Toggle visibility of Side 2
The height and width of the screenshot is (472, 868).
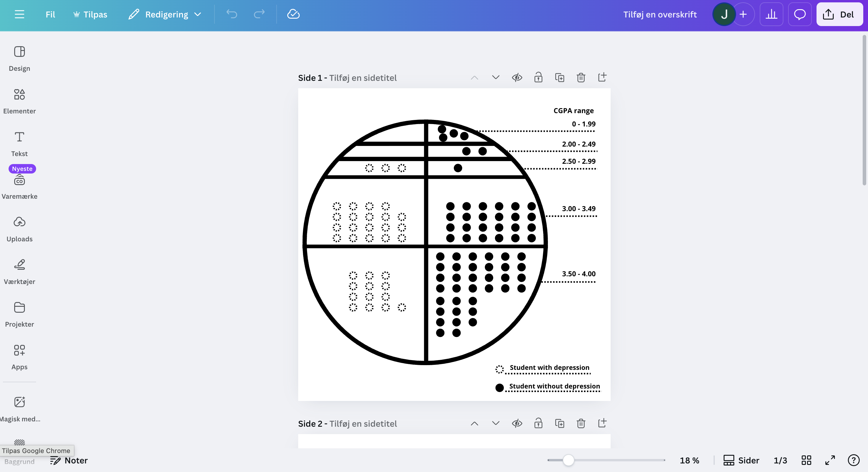(517, 423)
